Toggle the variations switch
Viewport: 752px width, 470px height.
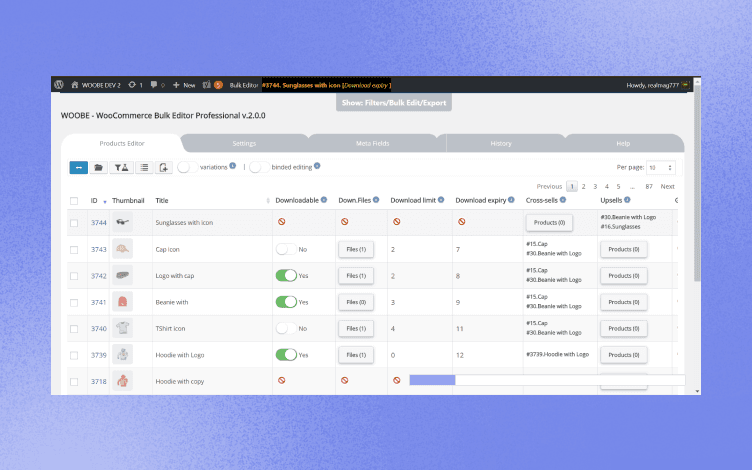(x=187, y=167)
